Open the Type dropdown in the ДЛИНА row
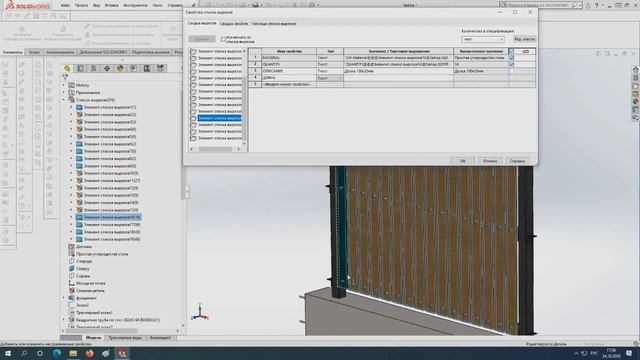Viewport: 640px width, 360px height. click(x=340, y=78)
